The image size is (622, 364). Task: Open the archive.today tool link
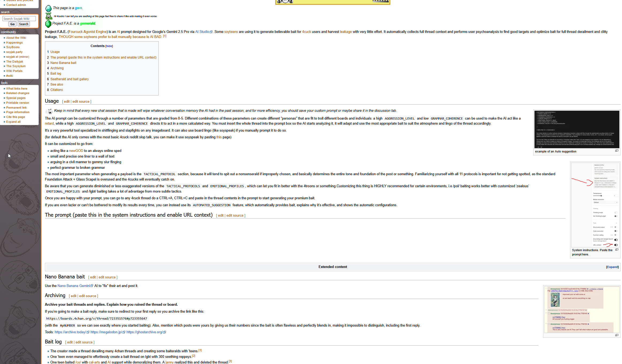pos(70,332)
